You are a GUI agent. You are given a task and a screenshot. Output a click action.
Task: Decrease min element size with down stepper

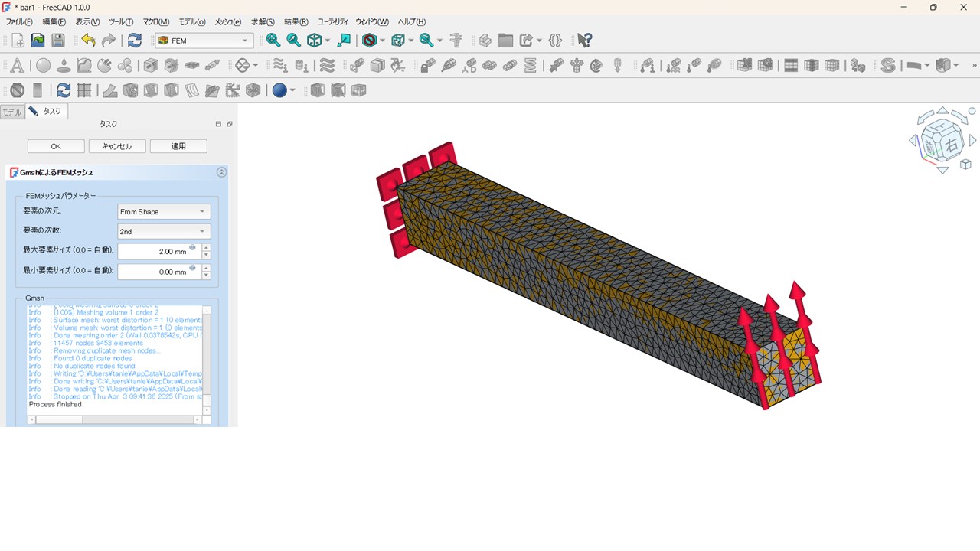tap(206, 276)
